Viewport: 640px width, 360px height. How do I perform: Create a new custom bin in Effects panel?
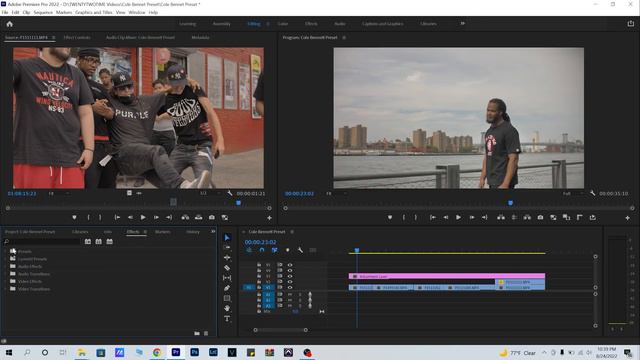[197, 333]
